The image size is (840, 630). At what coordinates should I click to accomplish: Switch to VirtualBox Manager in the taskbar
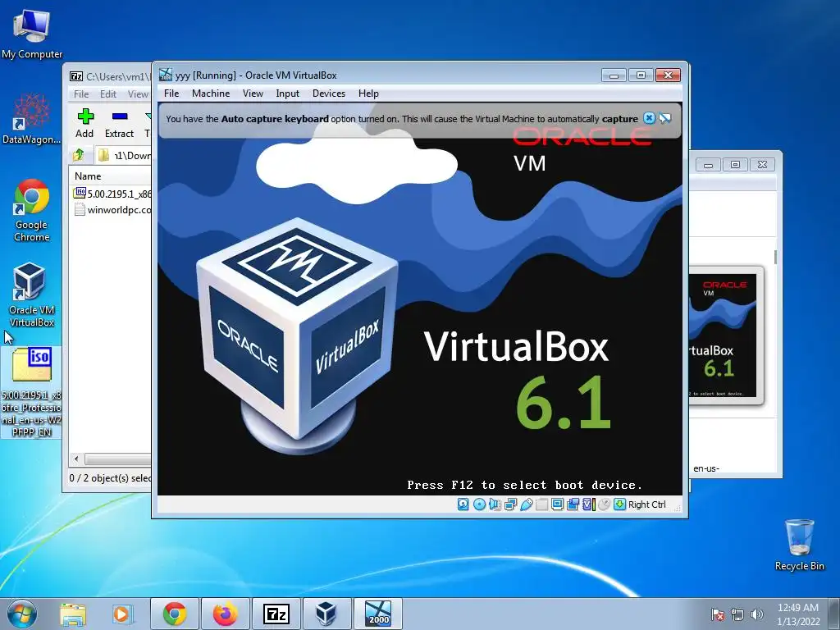coord(326,614)
